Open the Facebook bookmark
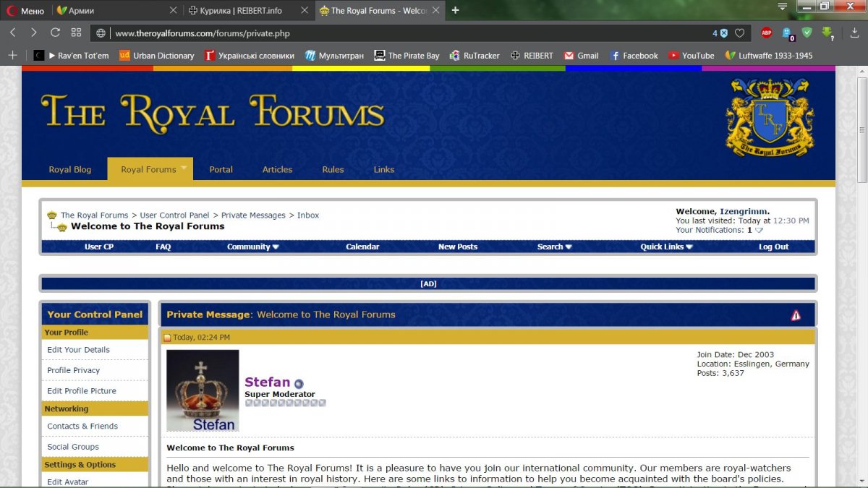 pyautogui.click(x=634, y=56)
